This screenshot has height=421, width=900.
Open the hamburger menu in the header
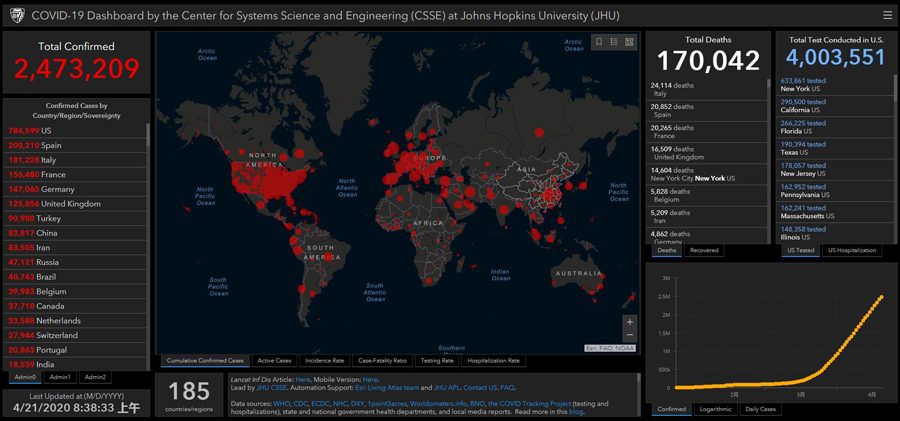(887, 14)
